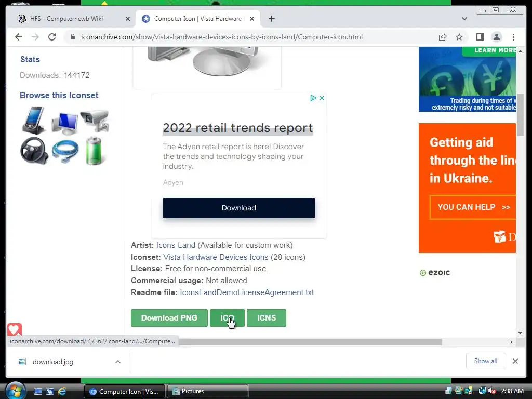Open the 2022 retail trends report headline

238,128
